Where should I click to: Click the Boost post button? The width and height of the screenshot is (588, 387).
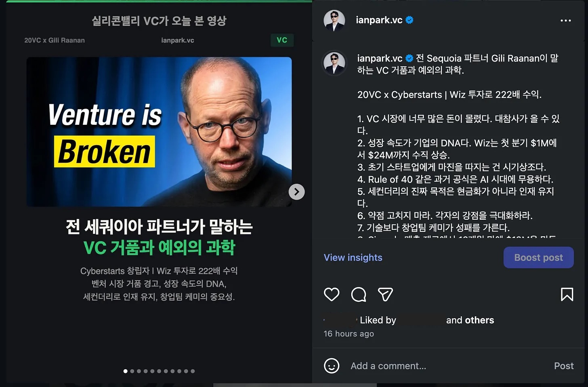pyautogui.click(x=538, y=257)
